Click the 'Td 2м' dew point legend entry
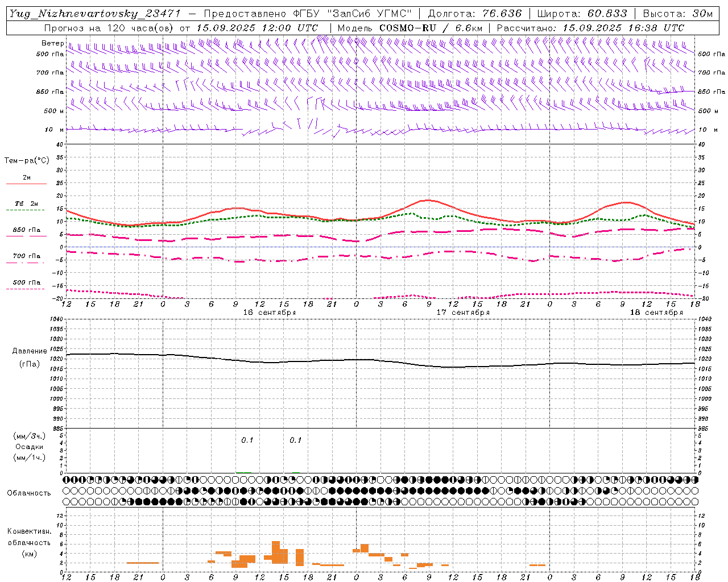The image size is (728, 582). [x=26, y=203]
